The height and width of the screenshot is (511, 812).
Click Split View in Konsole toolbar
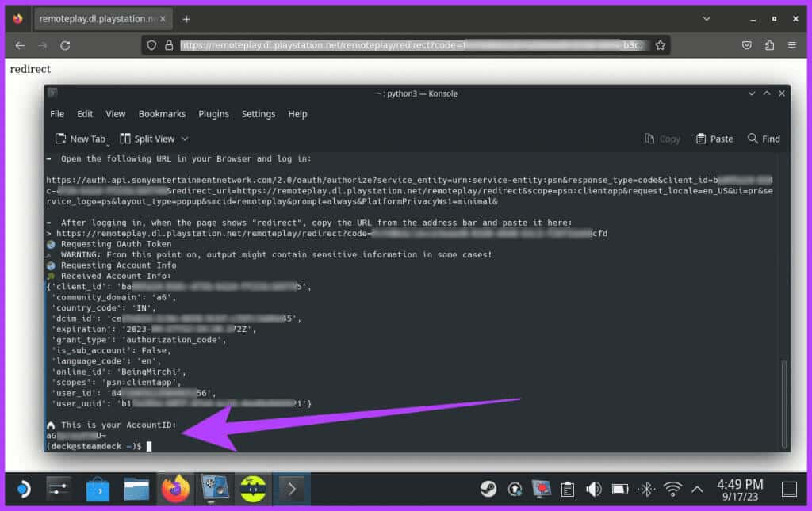147,139
